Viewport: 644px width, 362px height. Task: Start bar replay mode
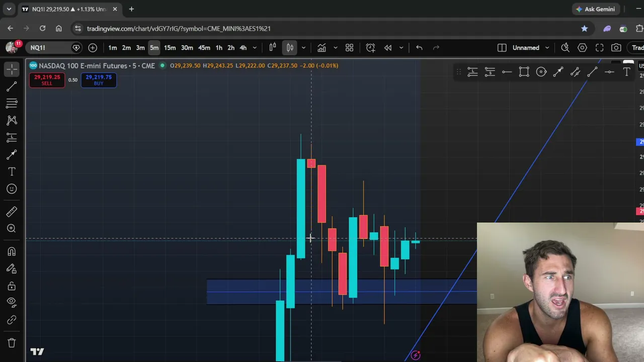388,48
